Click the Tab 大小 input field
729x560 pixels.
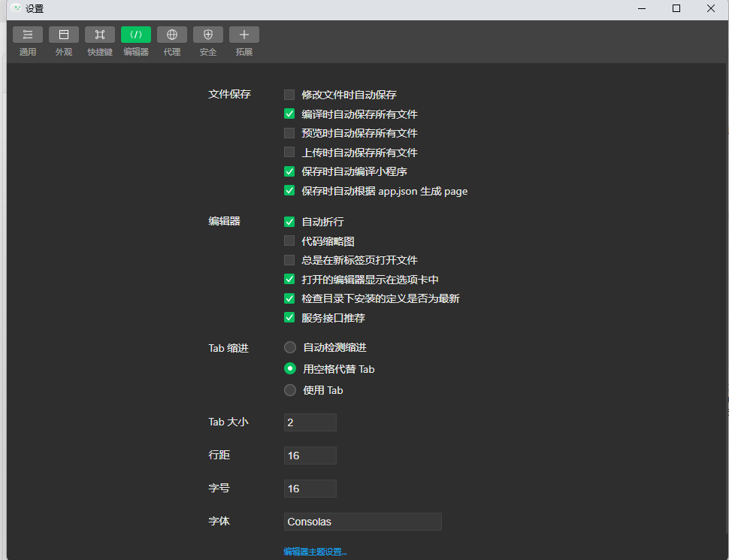[310, 422]
